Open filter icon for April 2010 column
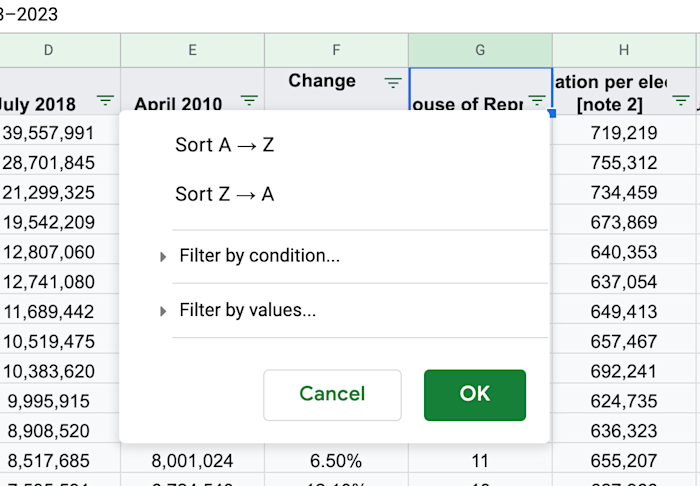 (249, 100)
